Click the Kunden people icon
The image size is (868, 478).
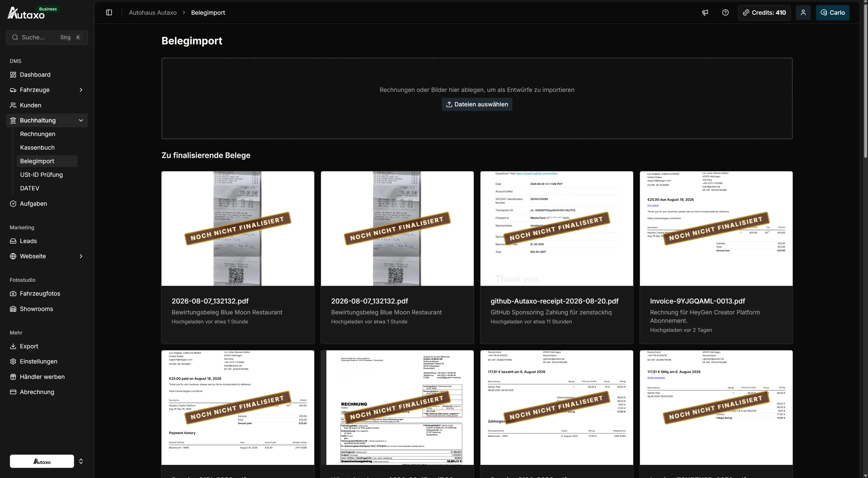[13, 105]
